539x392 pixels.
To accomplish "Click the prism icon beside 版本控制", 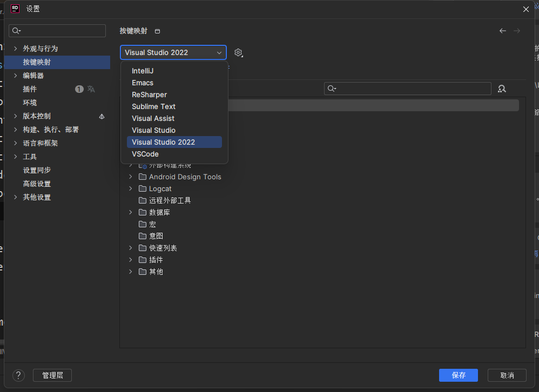I will 102,116.
